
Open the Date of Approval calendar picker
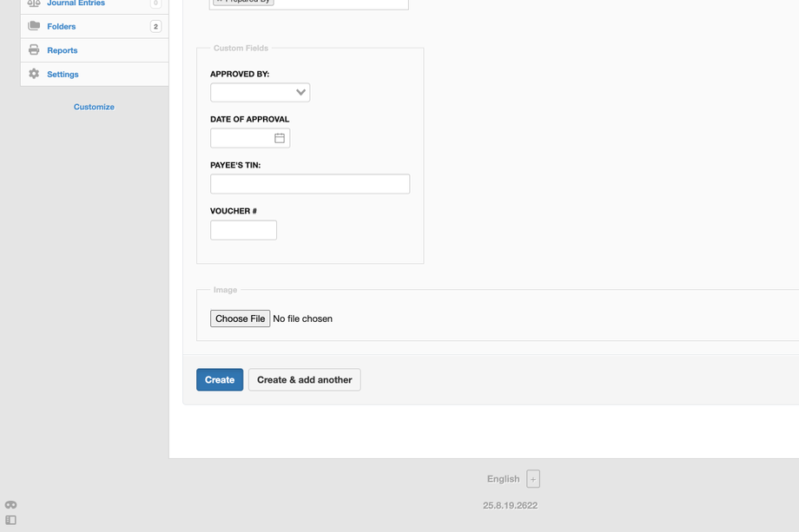pos(280,138)
